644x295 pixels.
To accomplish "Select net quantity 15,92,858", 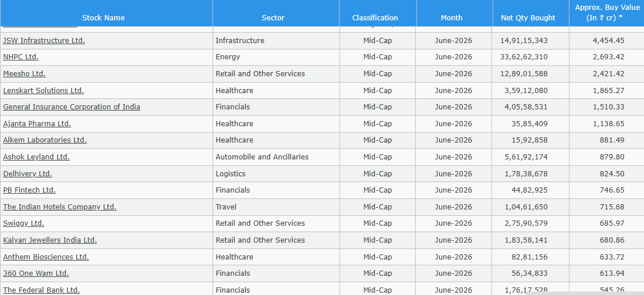I will (531, 140).
